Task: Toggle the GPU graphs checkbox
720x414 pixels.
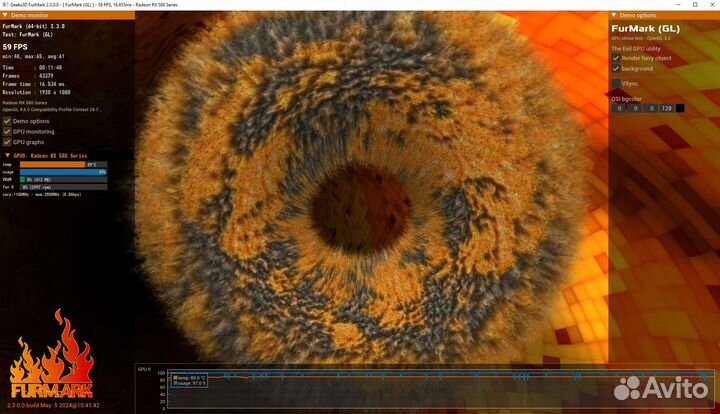Action: (7, 142)
